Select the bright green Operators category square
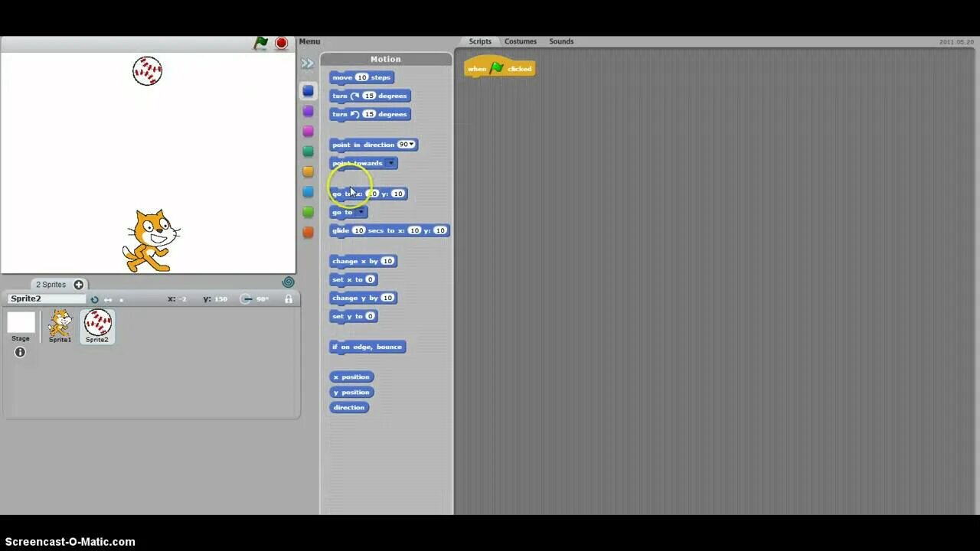Screen dimensions: 980x551 [308, 212]
